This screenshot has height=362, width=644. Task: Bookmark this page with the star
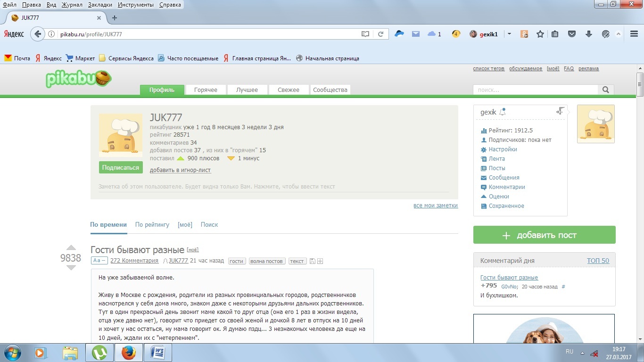pyautogui.click(x=540, y=34)
